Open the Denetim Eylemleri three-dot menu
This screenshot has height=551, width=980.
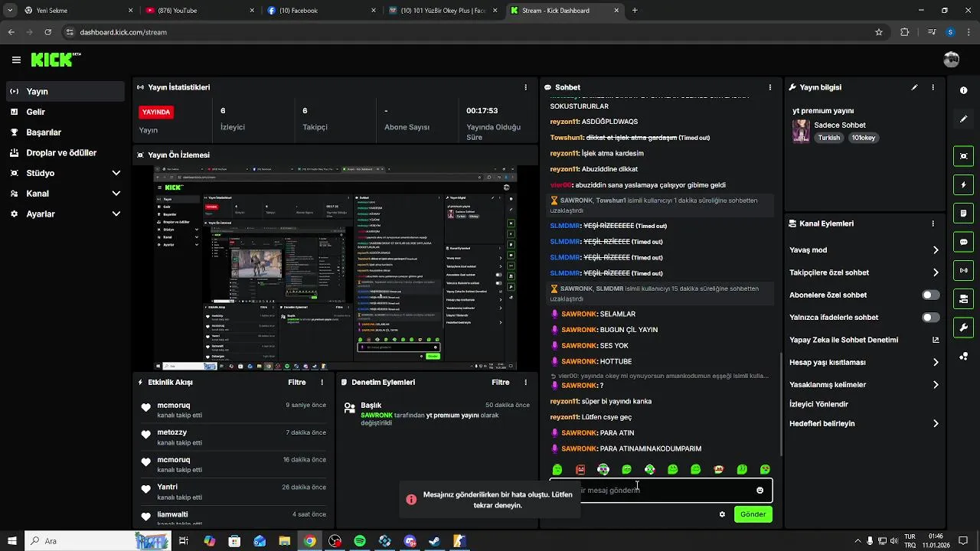click(x=525, y=382)
